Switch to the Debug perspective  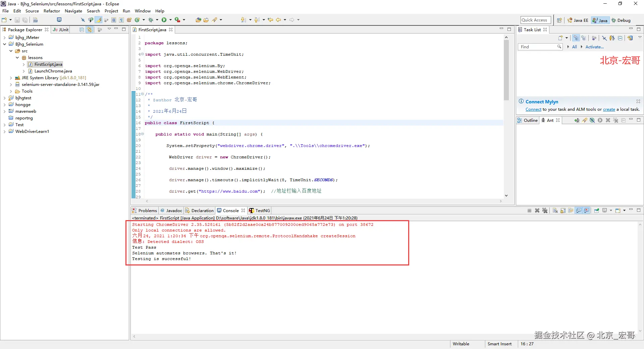[x=621, y=20]
